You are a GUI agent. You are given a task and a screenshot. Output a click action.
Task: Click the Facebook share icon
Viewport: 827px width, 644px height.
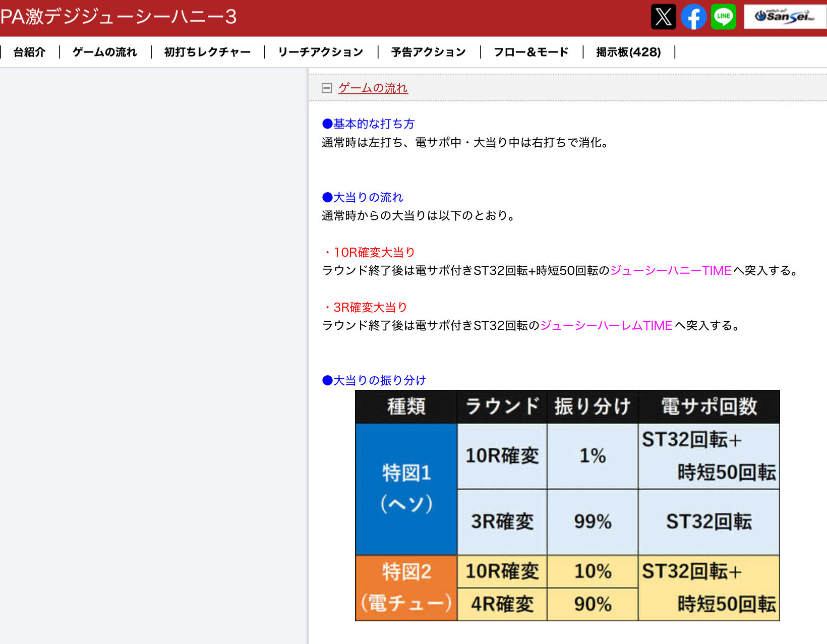pos(693,17)
